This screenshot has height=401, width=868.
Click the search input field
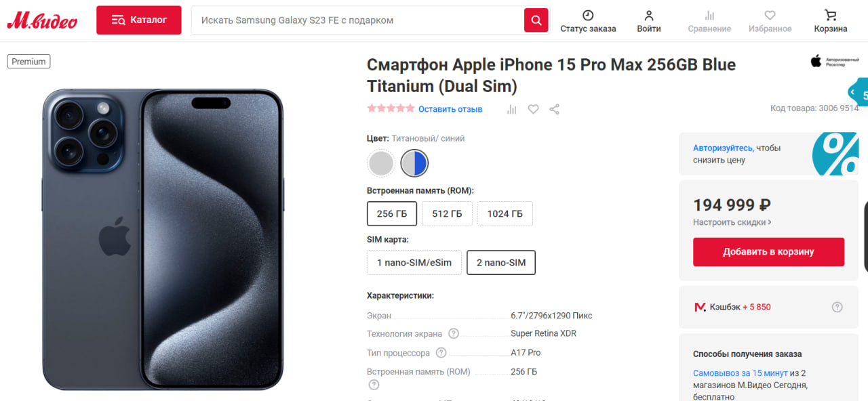pos(357,20)
